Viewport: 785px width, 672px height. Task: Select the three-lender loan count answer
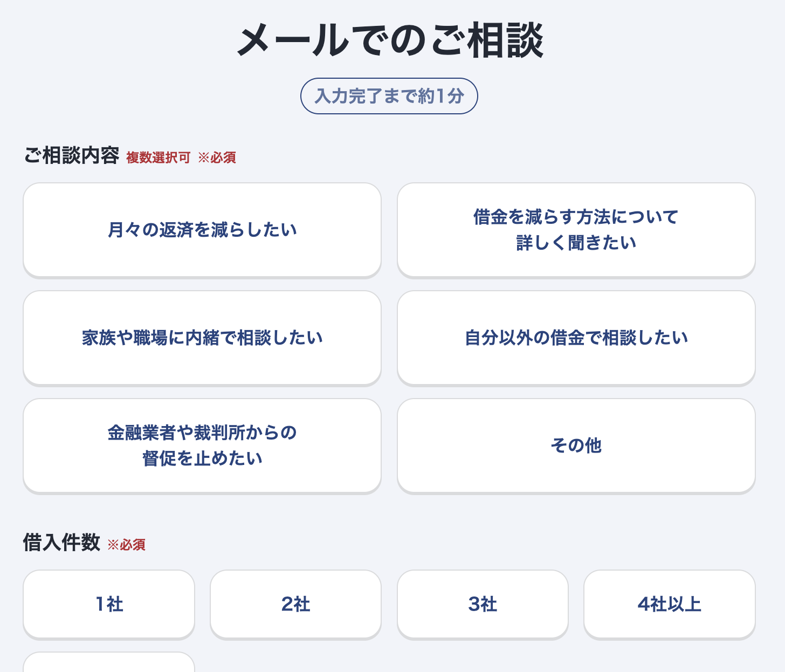483,604
